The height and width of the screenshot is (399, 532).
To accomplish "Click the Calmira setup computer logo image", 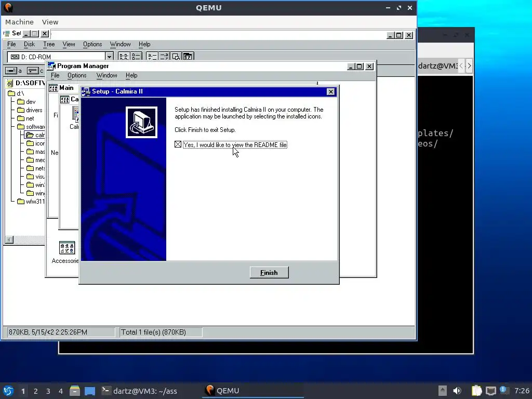I will [141, 122].
